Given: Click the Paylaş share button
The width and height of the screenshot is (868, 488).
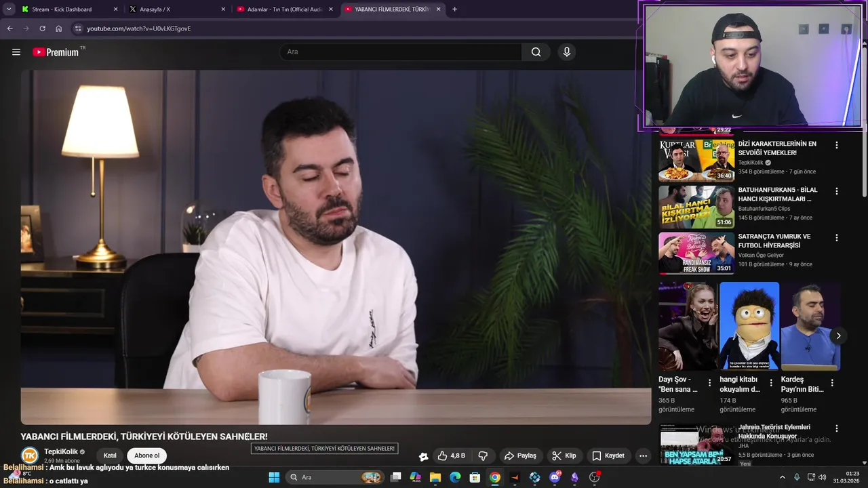Looking at the screenshot, I should tap(521, 456).
